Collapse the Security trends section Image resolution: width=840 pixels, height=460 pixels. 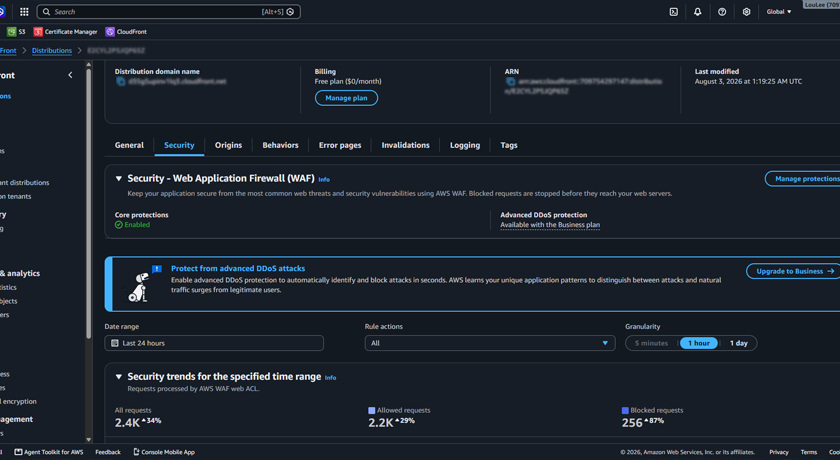pos(119,377)
